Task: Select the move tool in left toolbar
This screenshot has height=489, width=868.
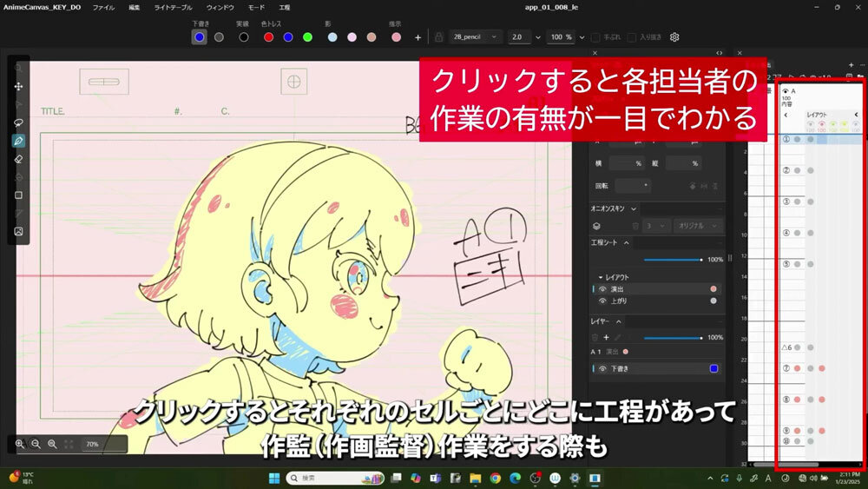Action: click(x=18, y=86)
